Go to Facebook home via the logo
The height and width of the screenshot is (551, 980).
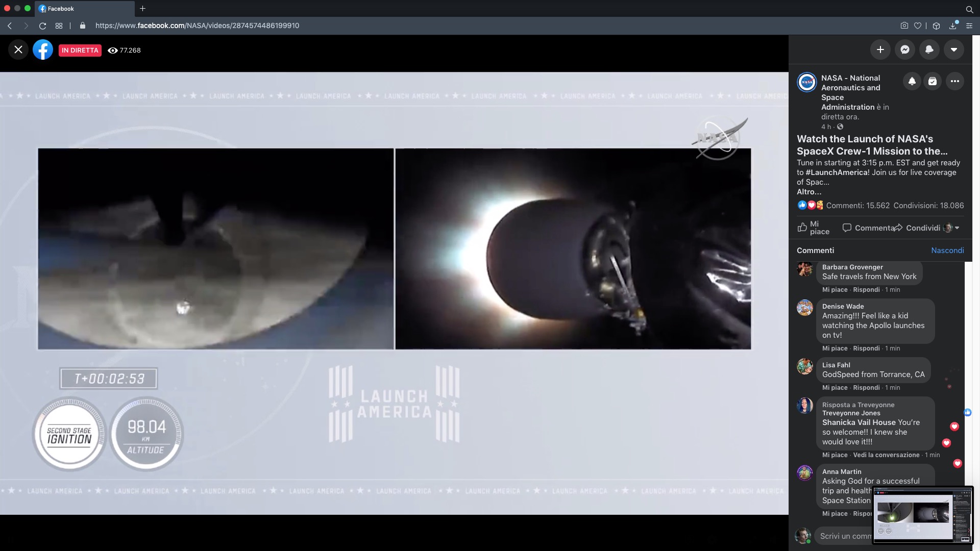(x=43, y=49)
